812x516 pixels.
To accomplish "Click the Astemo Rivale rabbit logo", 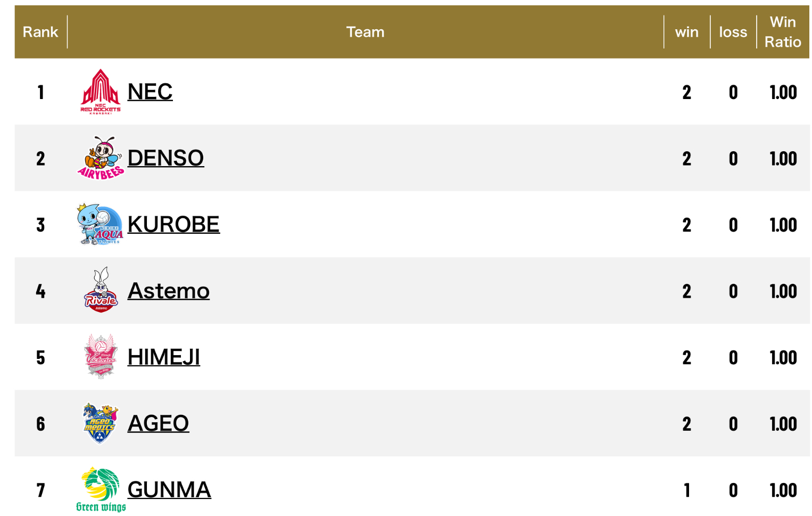I will coord(101,290).
